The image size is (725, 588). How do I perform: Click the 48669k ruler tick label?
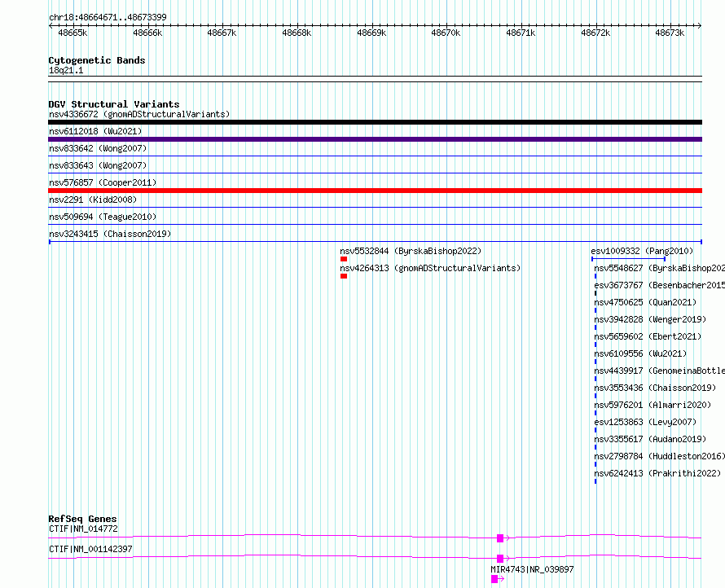tap(371, 33)
